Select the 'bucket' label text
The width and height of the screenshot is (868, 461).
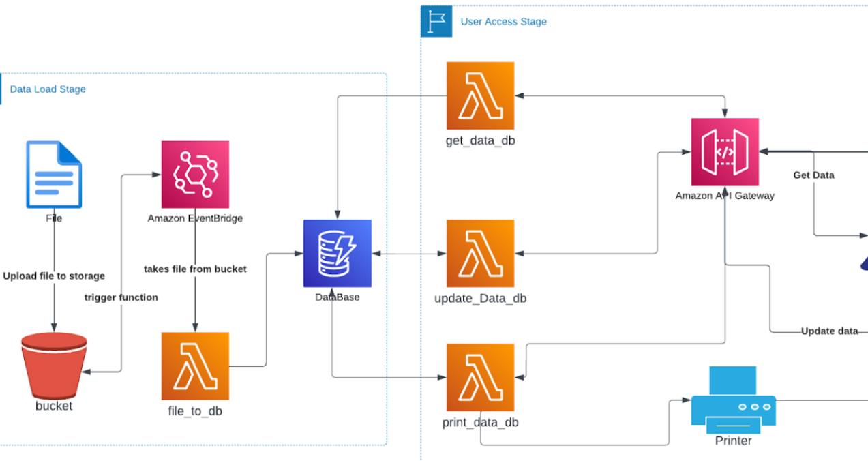click(54, 406)
